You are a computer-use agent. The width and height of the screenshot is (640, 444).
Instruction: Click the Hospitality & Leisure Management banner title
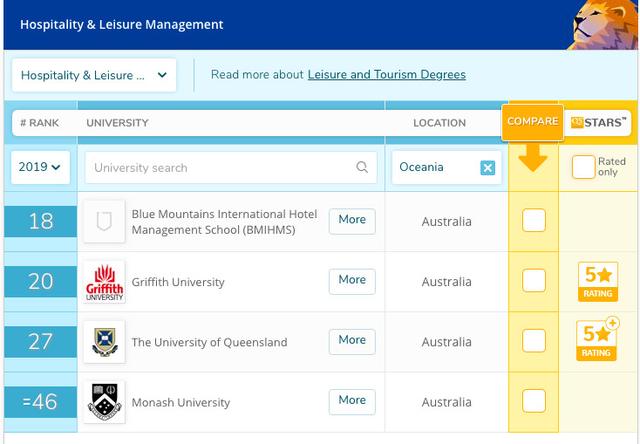click(122, 24)
